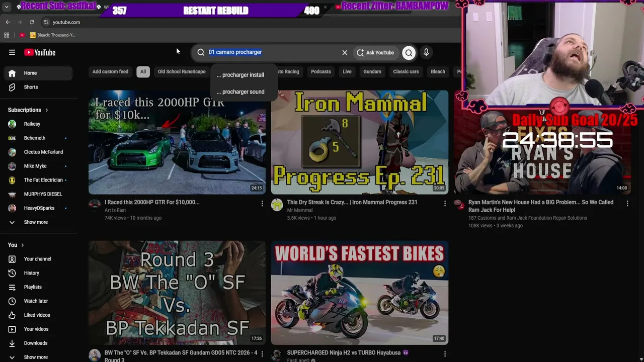This screenshot has height=362, width=644.
Task: Reload the page with the browser refresh icon
Action: [32, 22]
